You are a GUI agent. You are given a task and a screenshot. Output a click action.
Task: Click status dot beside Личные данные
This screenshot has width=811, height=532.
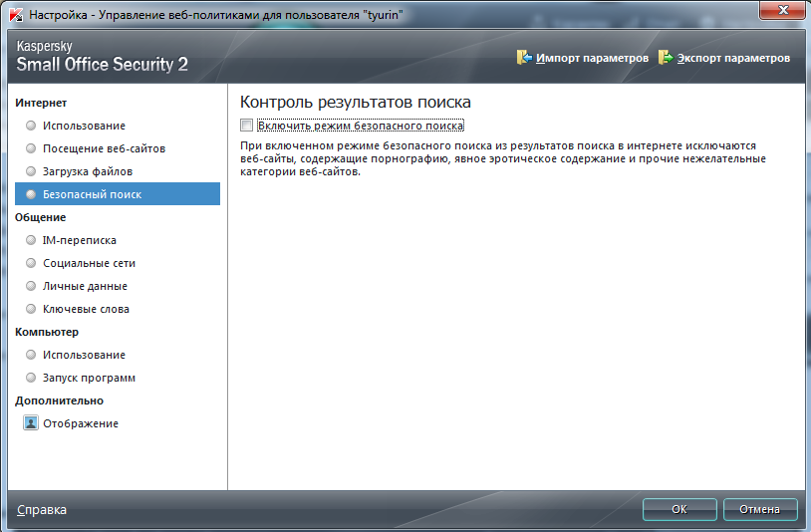[x=31, y=286]
